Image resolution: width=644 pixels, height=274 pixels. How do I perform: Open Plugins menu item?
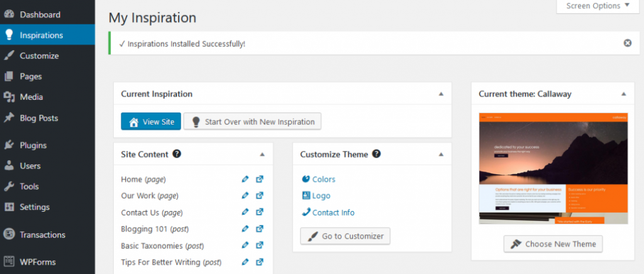47,145
